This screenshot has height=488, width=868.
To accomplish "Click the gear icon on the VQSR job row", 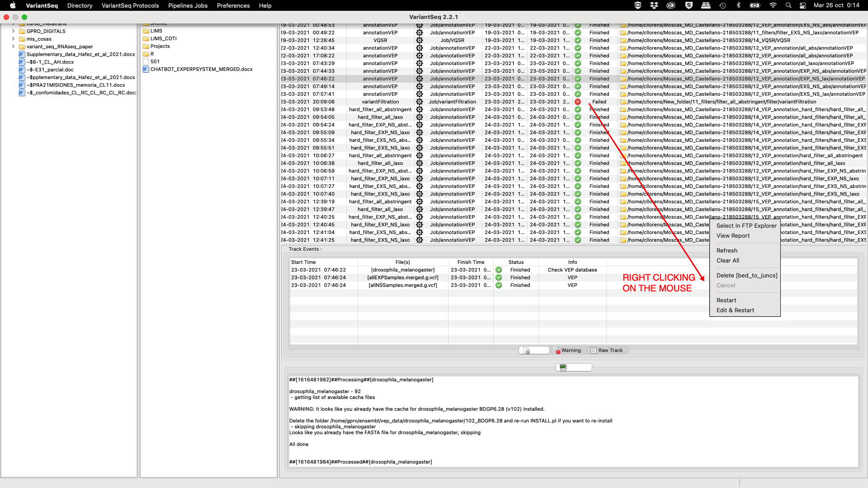I will [420, 40].
